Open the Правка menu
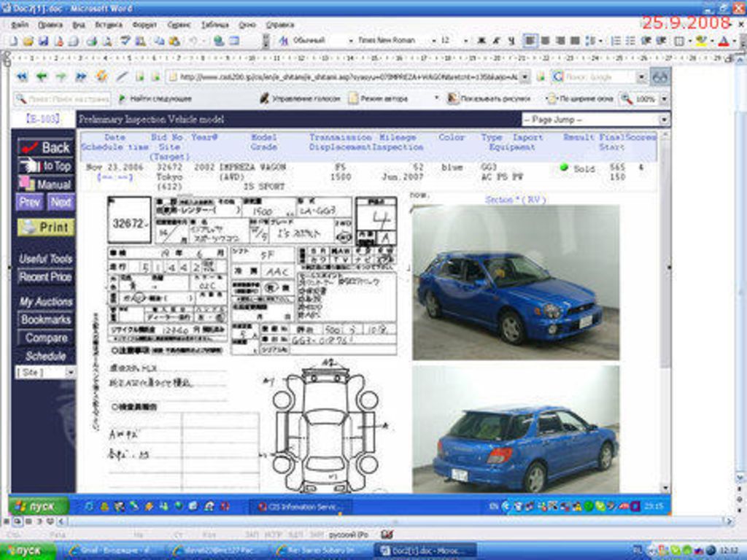 coord(50,24)
